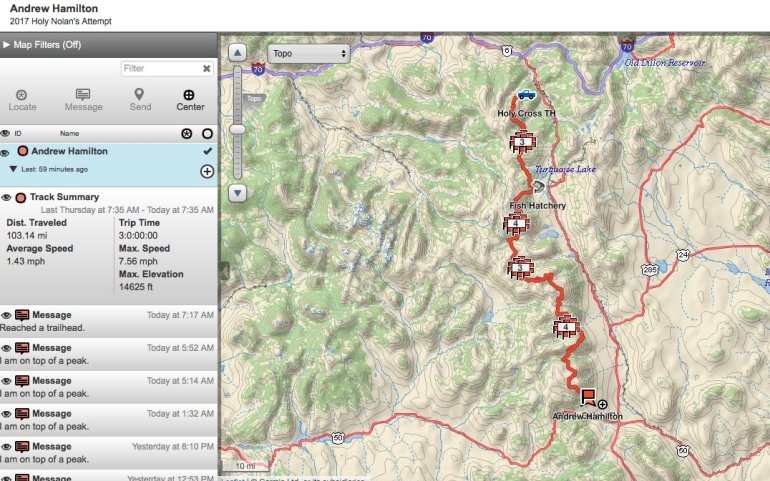Screen dimensions: 770x481
Task: Hide the Track Summary using eye icon
Action: click(x=6, y=198)
